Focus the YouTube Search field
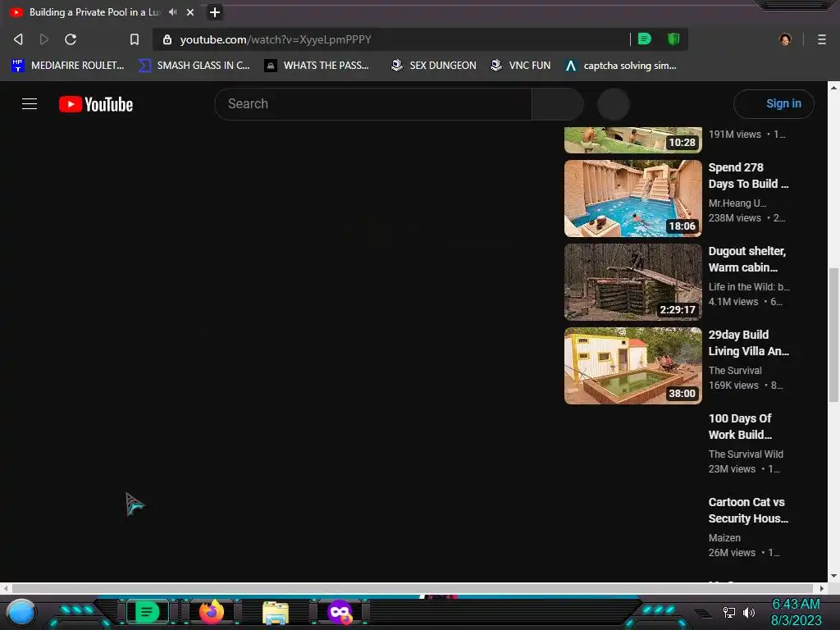The height and width of the screenshot is (630, 840). coord(373,104)
